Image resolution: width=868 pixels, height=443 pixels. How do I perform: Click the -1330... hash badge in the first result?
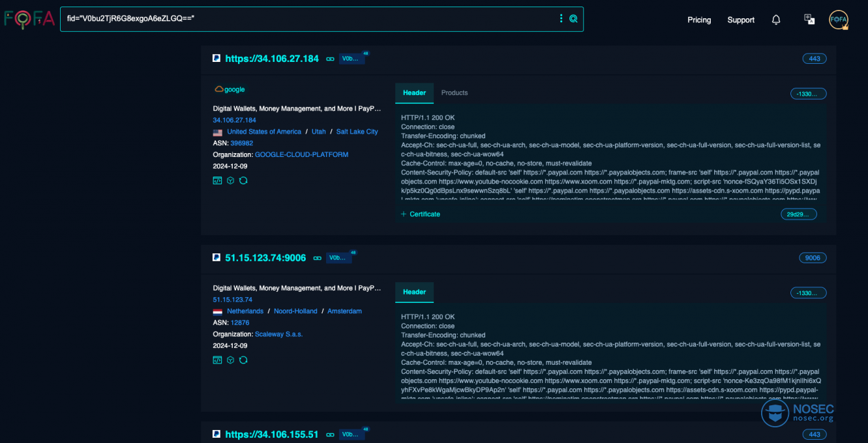(x=809, y=94)
